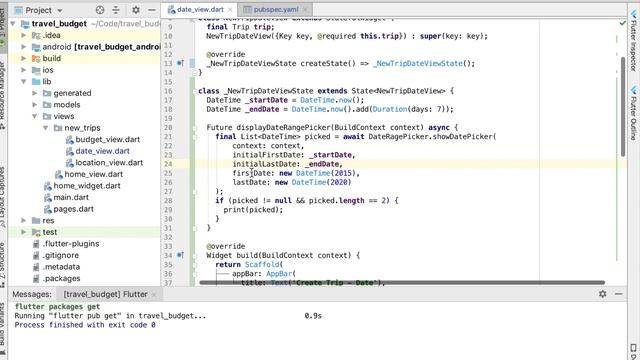Click override gutter icon on line 13
640x360 pixels.
pyautogui.click(x=180, y=63)
